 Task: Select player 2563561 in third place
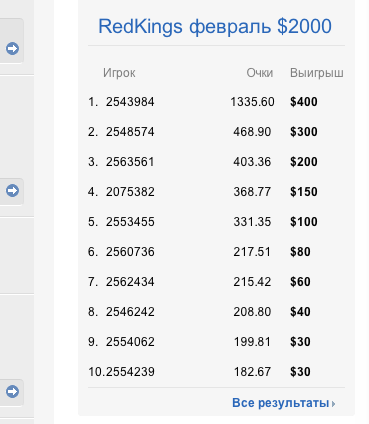(130, 162)
